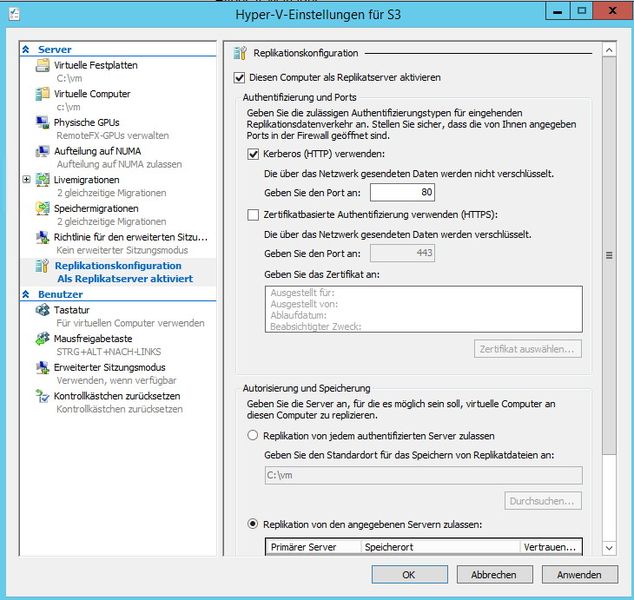
Task: Click the scroll down arrow in right pane
Action: tap(609, 548)
